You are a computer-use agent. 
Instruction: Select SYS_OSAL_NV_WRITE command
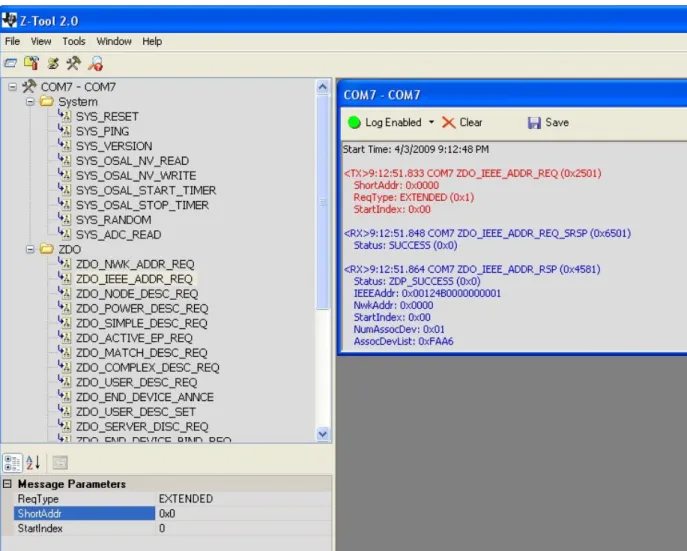coord(136,176)
